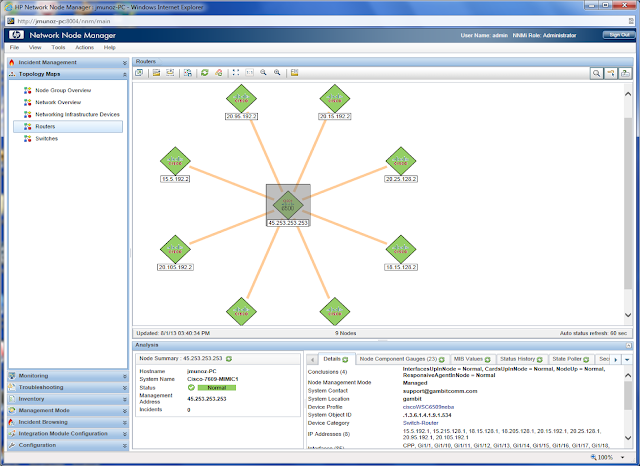640x466 pixels.
Task: Click the map vertical scrollbar down arrow
Action: (628, 315)
